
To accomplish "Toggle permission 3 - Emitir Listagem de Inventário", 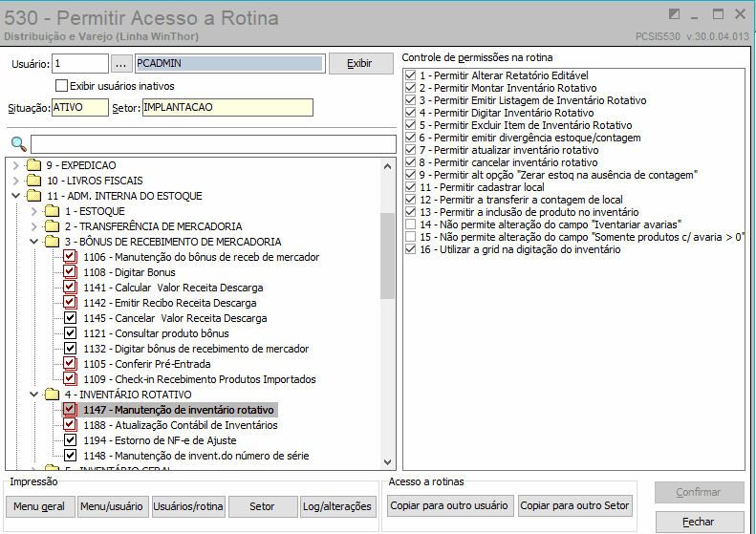I will (x=410, y=100).
